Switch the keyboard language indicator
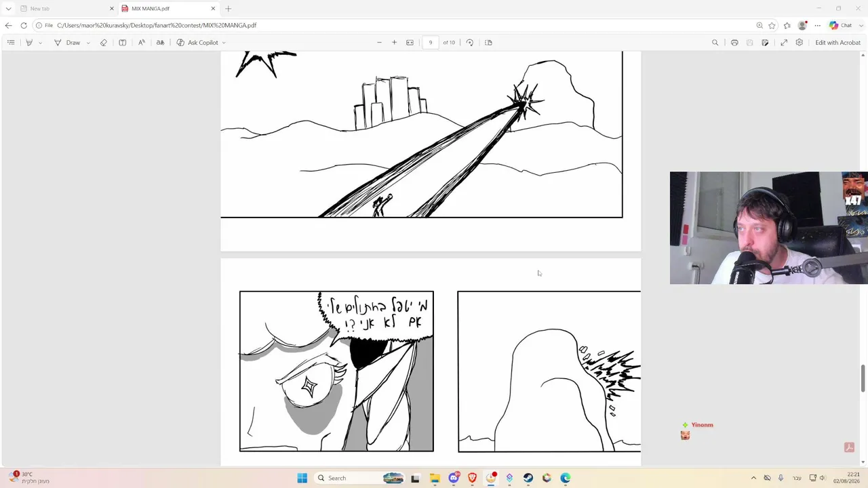The width and height of the screenshot is (868, 488). tap(797, 478)
